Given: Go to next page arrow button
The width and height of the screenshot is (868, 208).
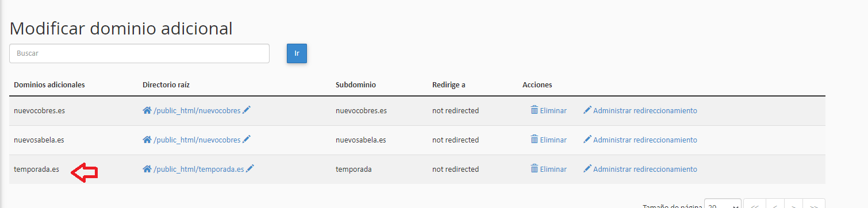Looking at the screenshot, I should pyautogui.click(x=793, y=204).
